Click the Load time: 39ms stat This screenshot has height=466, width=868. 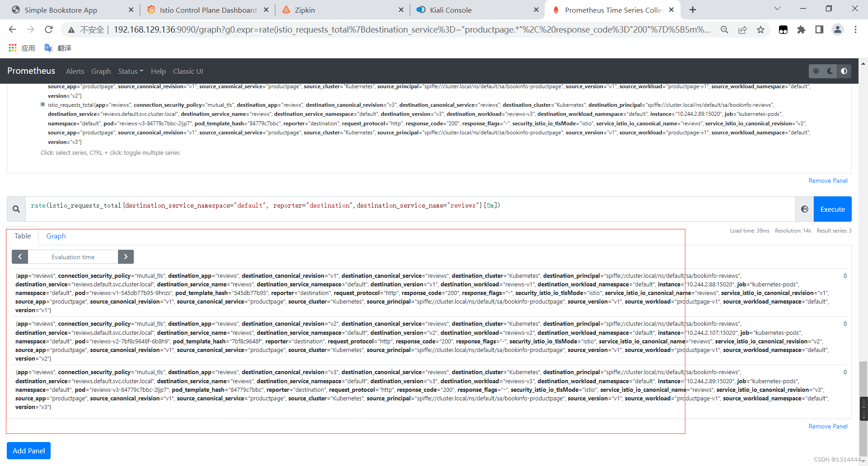(749, 231)
